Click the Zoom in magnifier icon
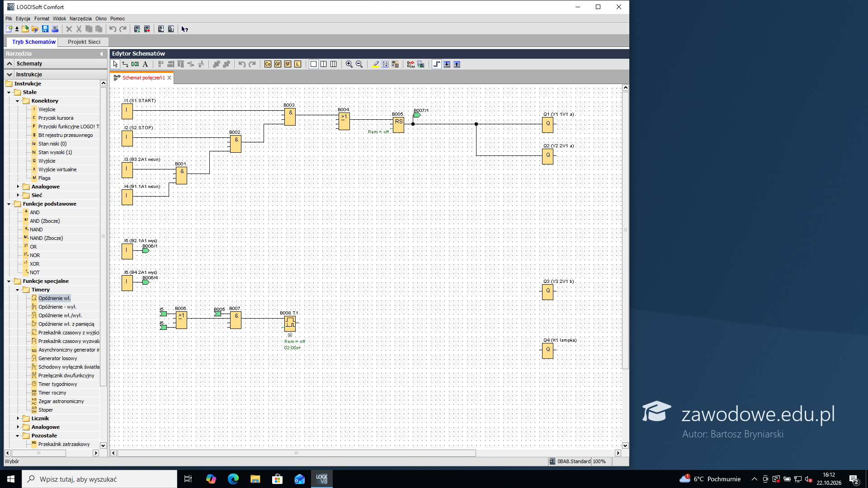 349,64
